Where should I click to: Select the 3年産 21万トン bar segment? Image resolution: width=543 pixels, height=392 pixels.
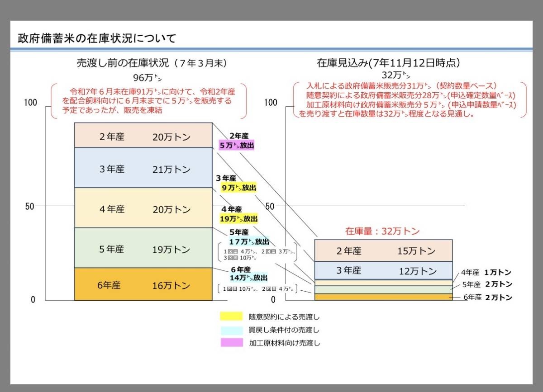pyautogui.click(x=143, y=168)
